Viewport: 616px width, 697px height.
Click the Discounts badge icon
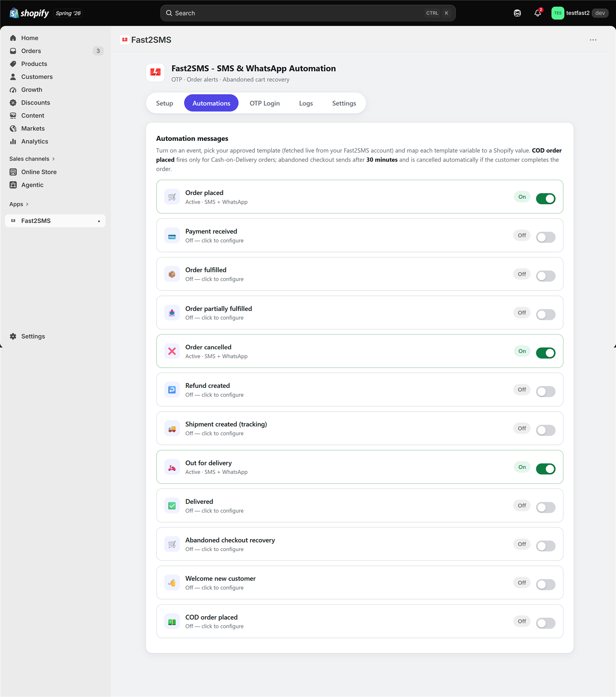click(x=13, y=103)
